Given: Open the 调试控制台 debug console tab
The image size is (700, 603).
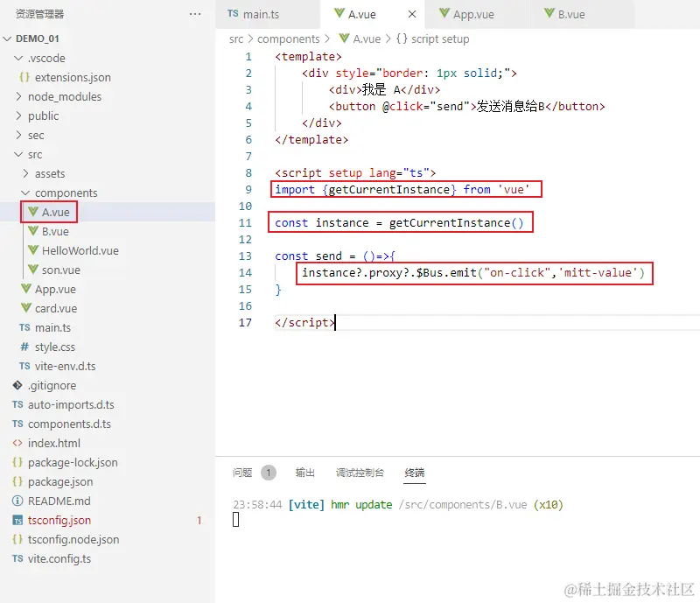Looking at the screenshot, I should point(360,473).
